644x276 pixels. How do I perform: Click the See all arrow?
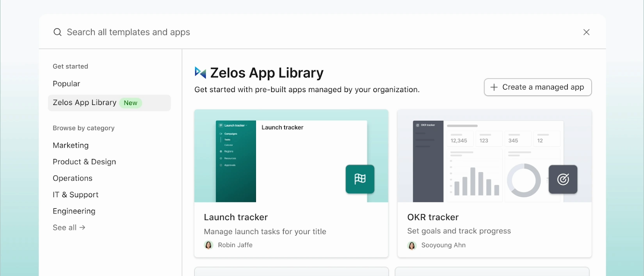83,228
